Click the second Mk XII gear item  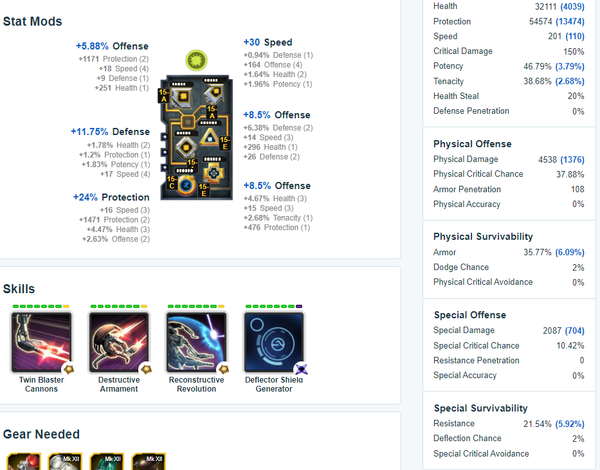point(107,461)
